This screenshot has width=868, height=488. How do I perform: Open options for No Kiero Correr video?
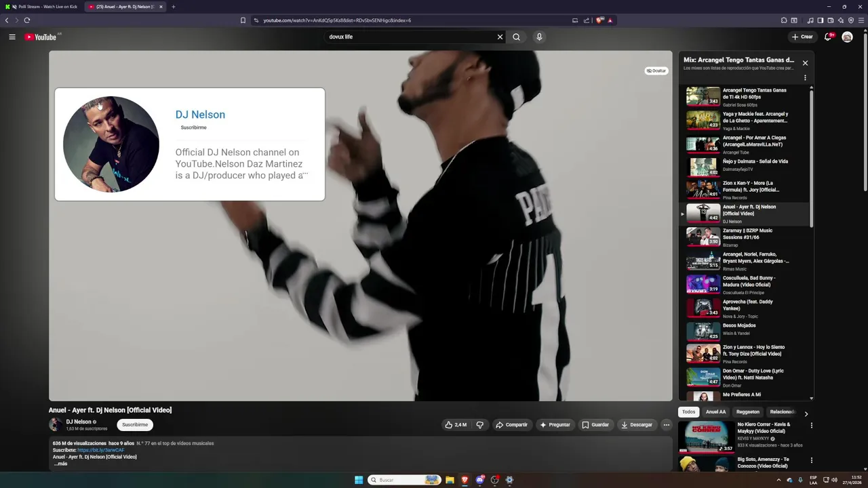[x=811, y=426]
